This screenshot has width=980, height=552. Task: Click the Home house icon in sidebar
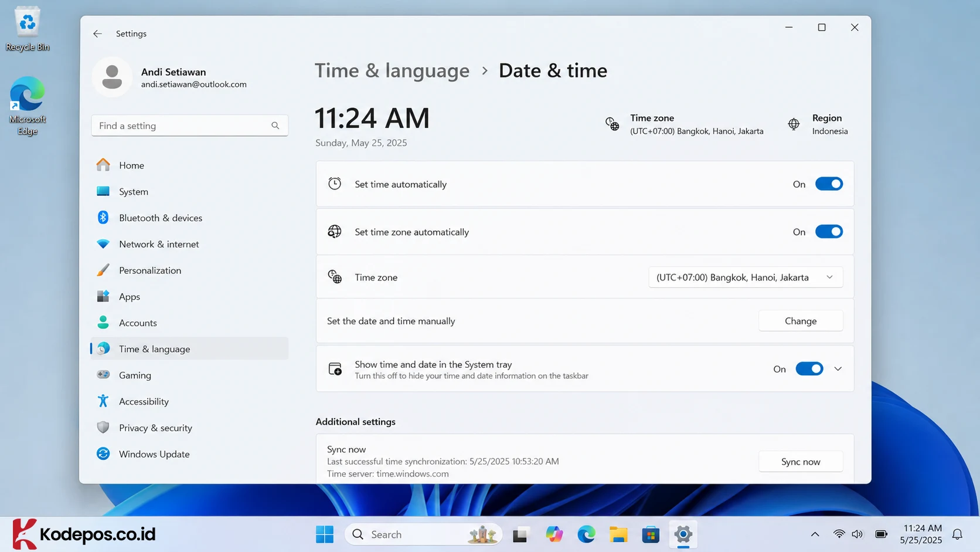click(103, 165)
